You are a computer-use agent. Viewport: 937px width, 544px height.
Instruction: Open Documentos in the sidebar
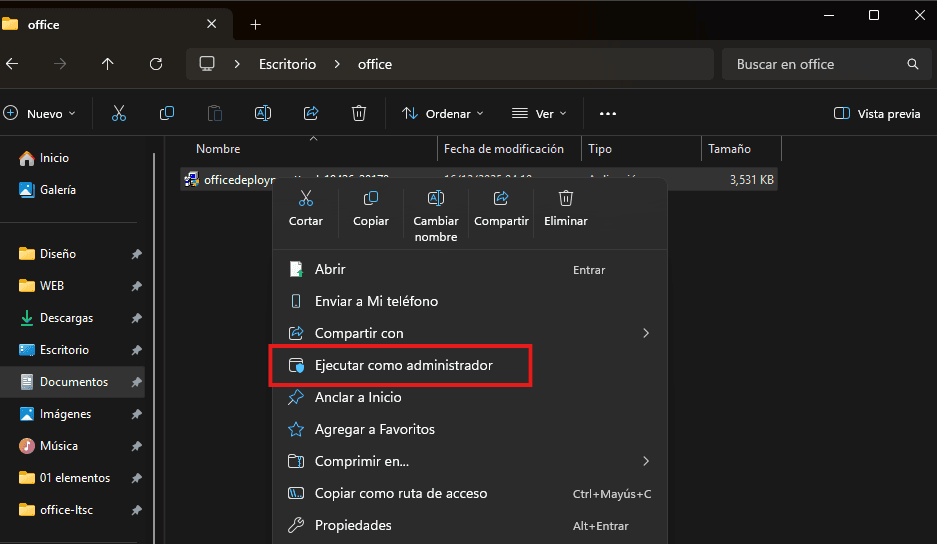[x=74, y=382]
